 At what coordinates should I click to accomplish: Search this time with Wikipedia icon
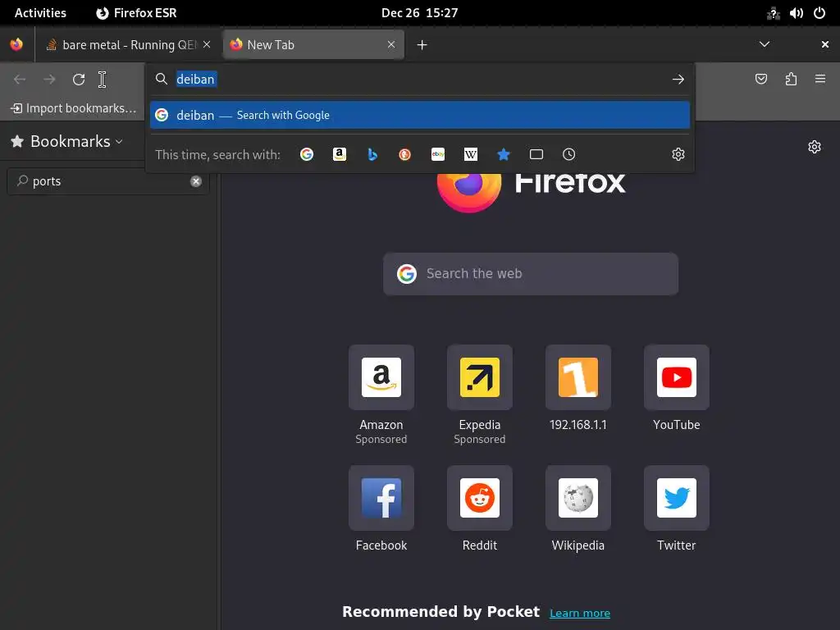(470, 154)
